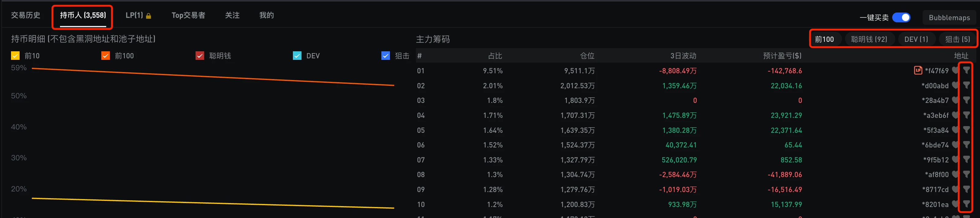Click the heart icon for address *af8f00

[x=955, y=174]
